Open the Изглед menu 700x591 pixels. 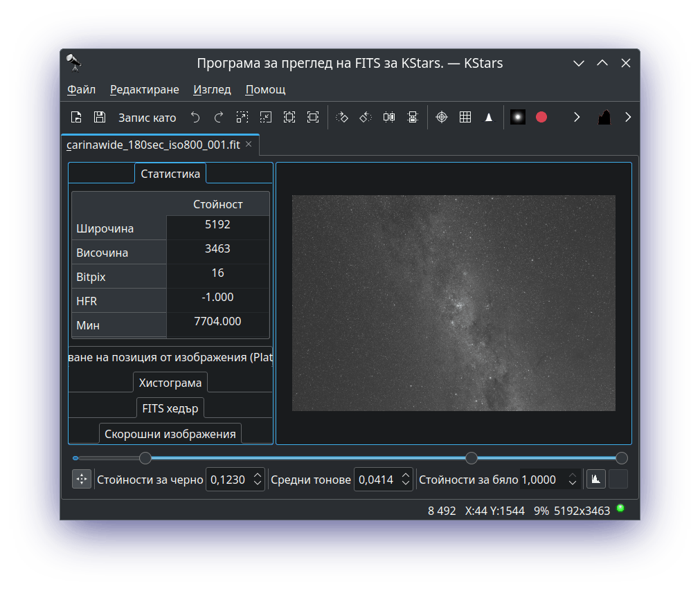pos(212,89)
